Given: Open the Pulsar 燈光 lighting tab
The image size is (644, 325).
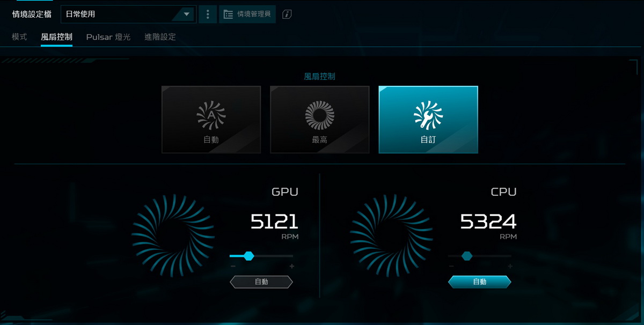Looking at the screenshot, I should [108, 37].
